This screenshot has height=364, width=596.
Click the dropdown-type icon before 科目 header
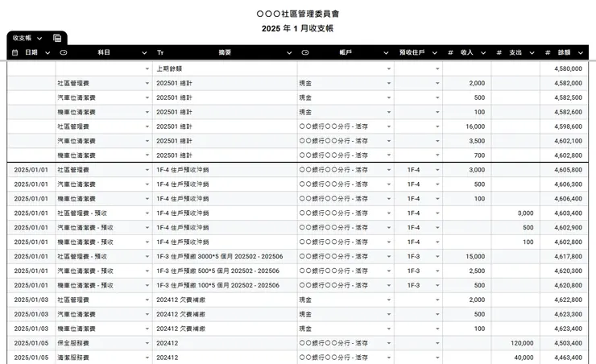click(64, 52)
